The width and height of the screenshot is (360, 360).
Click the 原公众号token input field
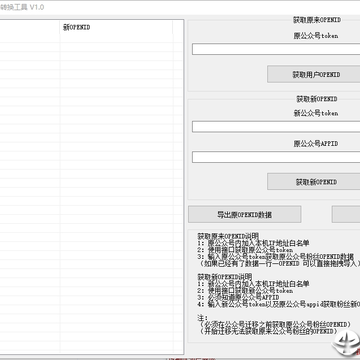tap(276, 49)
